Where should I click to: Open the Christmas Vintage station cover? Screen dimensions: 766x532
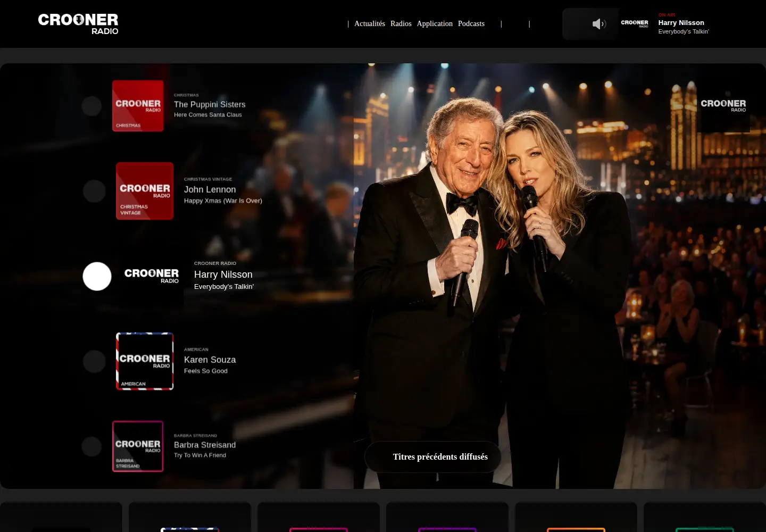pyautogui.click(x=145, y=191)
